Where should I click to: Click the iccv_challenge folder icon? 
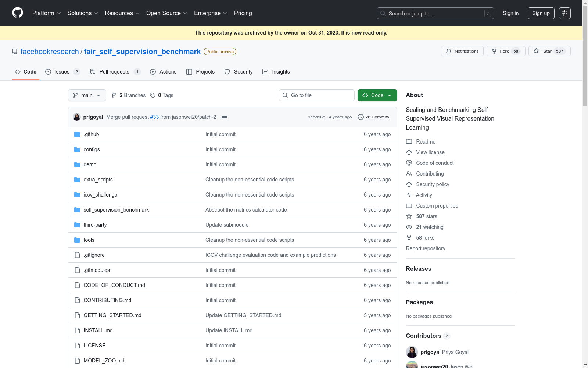(x=77, y=195)
